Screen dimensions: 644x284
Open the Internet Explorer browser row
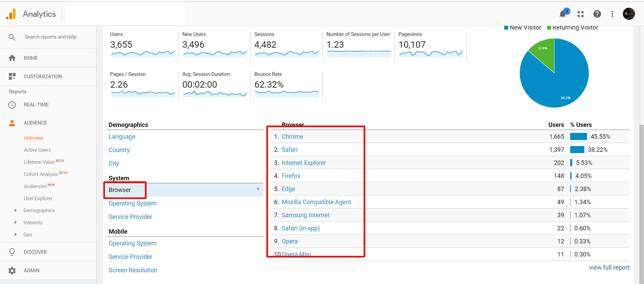click(304, 163)
